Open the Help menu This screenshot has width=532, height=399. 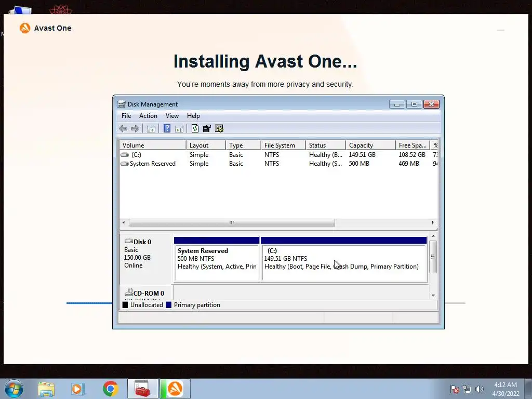(193, 116)
